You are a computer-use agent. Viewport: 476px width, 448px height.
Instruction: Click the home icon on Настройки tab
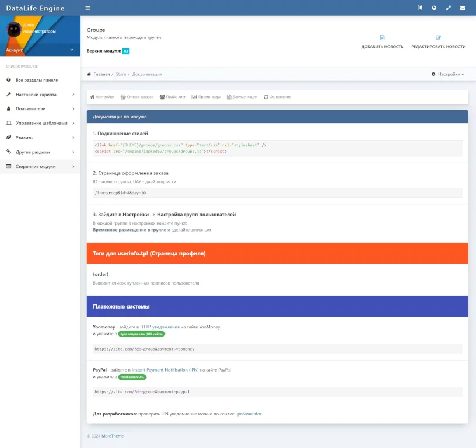point(92,97)
